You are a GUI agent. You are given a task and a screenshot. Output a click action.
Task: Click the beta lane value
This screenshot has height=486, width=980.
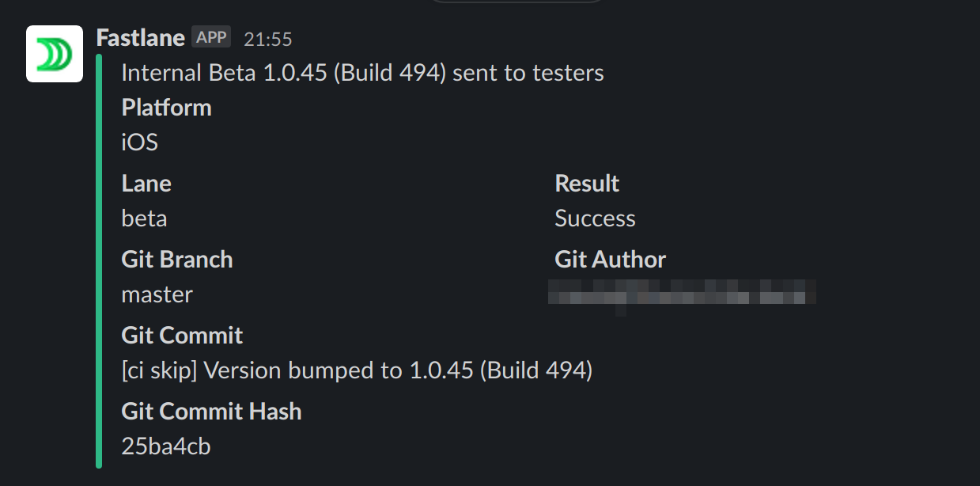pyautogui.click(x=144, y=218)
